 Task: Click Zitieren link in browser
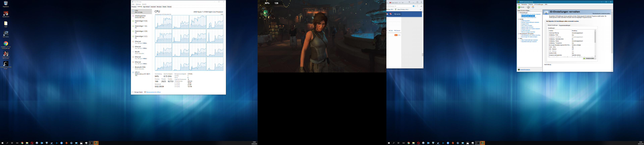(x=397, y=31)
